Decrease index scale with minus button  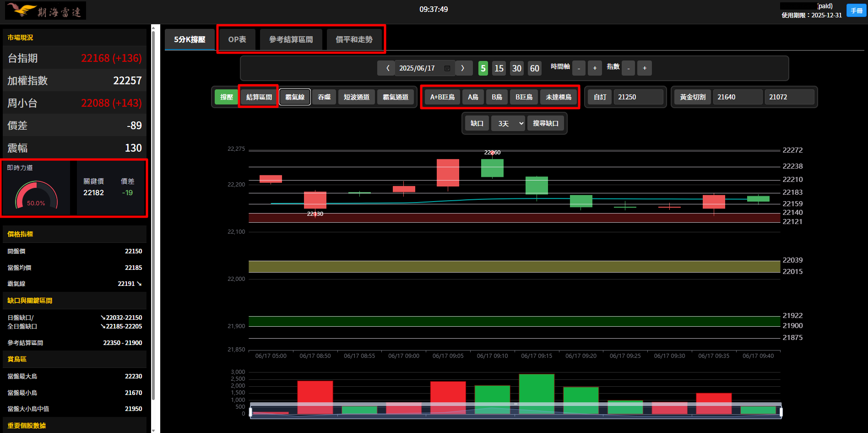pyautogui.click(x=629, y=68)
